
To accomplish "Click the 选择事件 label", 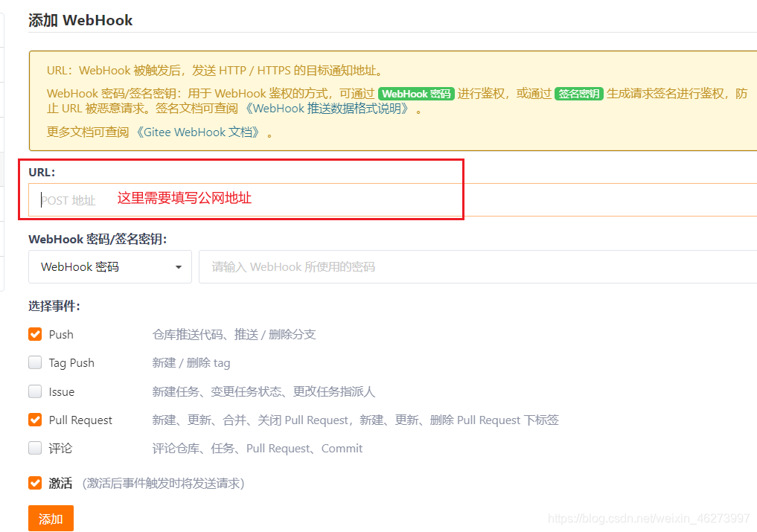I will (x=54, y=306).
